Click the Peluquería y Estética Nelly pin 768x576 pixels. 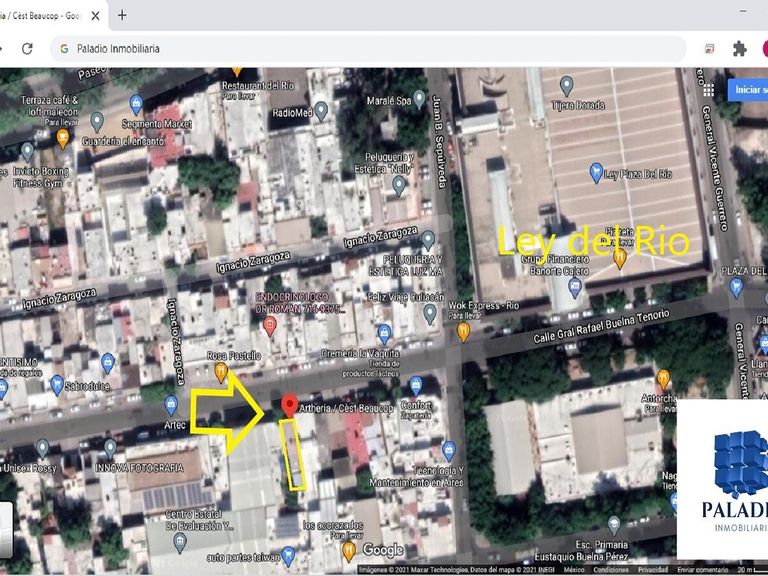(399, 186)
